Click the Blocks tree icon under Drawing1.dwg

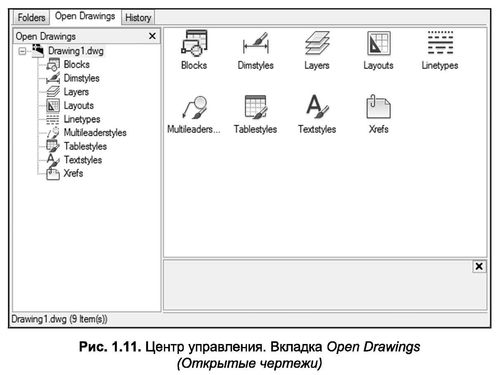tap(53, 65)
